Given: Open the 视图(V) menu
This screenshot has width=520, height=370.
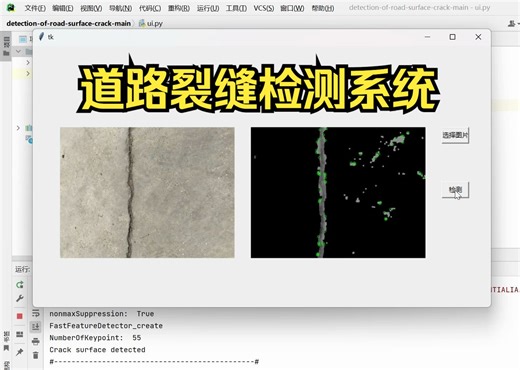Looking at the screenshot, I should (x=91, y=8).
